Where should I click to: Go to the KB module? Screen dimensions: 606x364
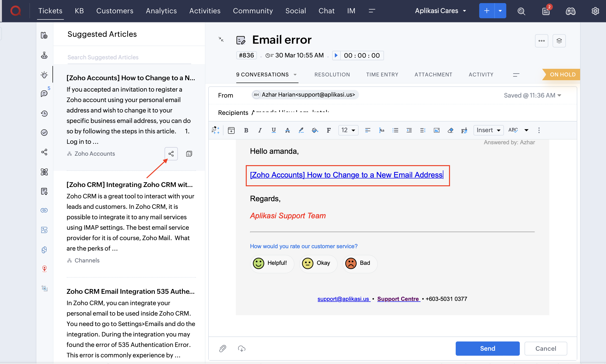click(x=79, y=11)
